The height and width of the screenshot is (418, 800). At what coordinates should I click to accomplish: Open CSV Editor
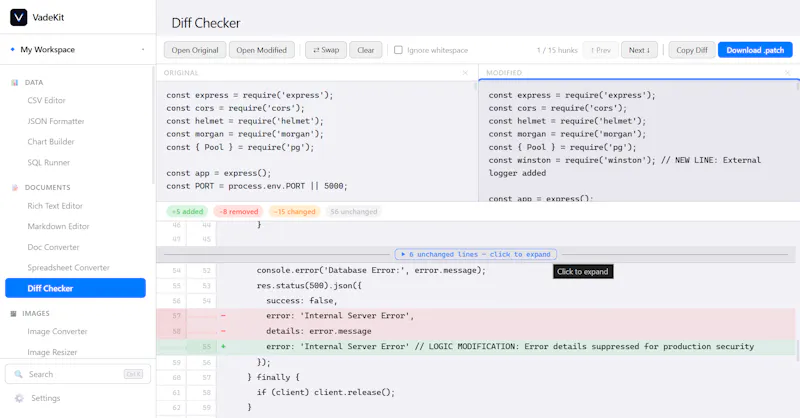[x=46, y=101]
